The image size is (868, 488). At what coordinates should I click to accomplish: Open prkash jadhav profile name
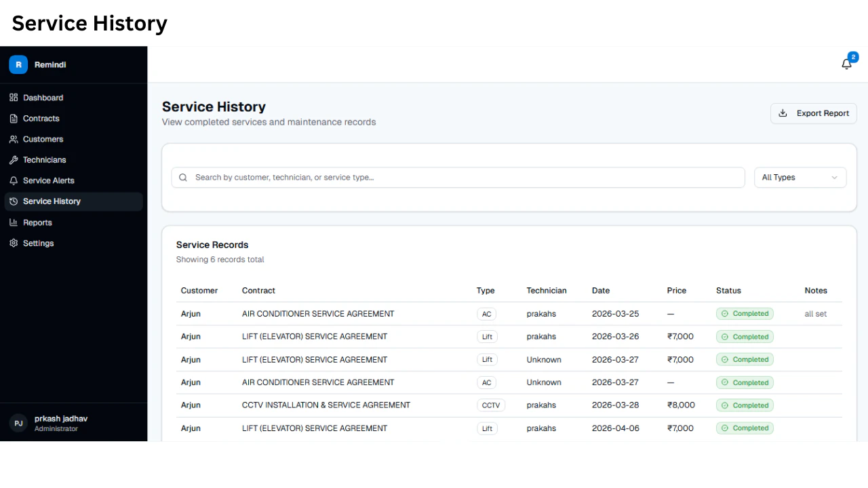61,419
